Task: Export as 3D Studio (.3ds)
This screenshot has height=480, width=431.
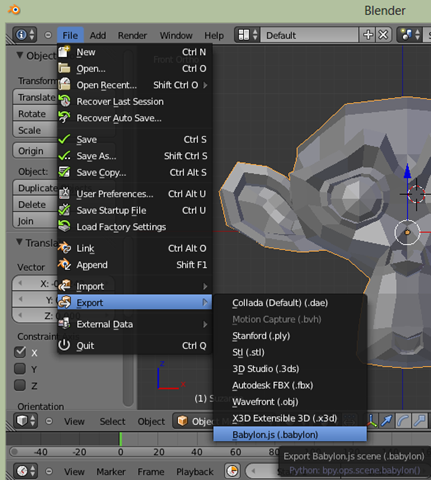Action: pos(290,369)
